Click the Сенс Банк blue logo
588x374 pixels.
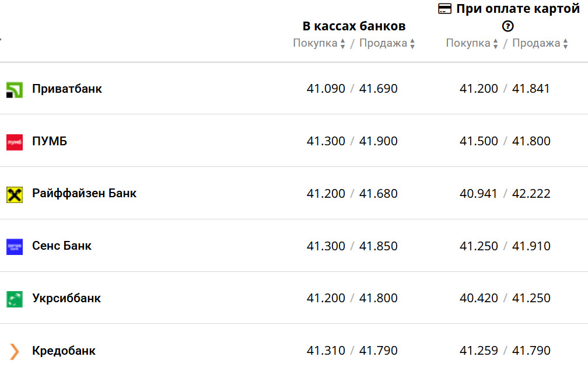tap(15, 247)
